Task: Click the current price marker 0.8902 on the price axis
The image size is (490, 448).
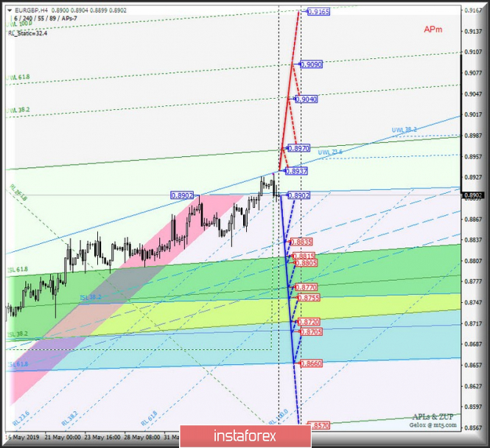Action: pyautogui.click(x=473, y=195)
